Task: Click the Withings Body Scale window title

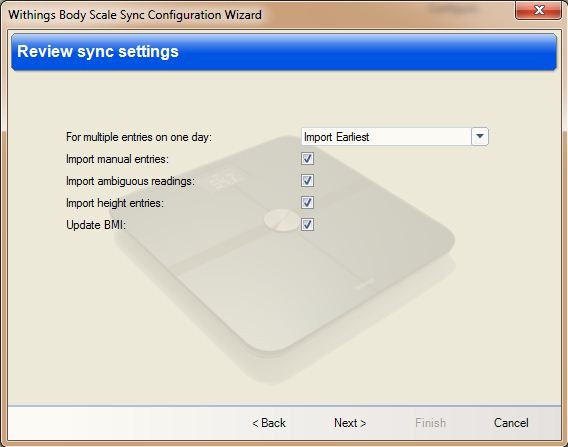Action: 135,15
